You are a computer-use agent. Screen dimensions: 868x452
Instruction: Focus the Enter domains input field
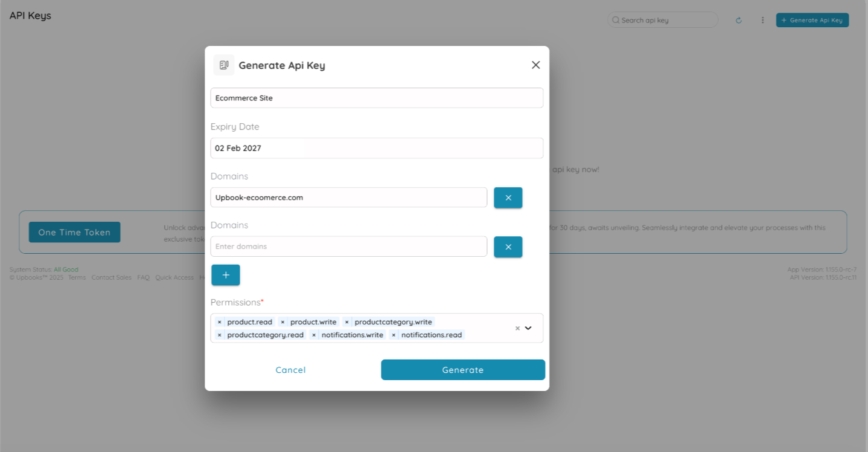click(x=349, y=247)
